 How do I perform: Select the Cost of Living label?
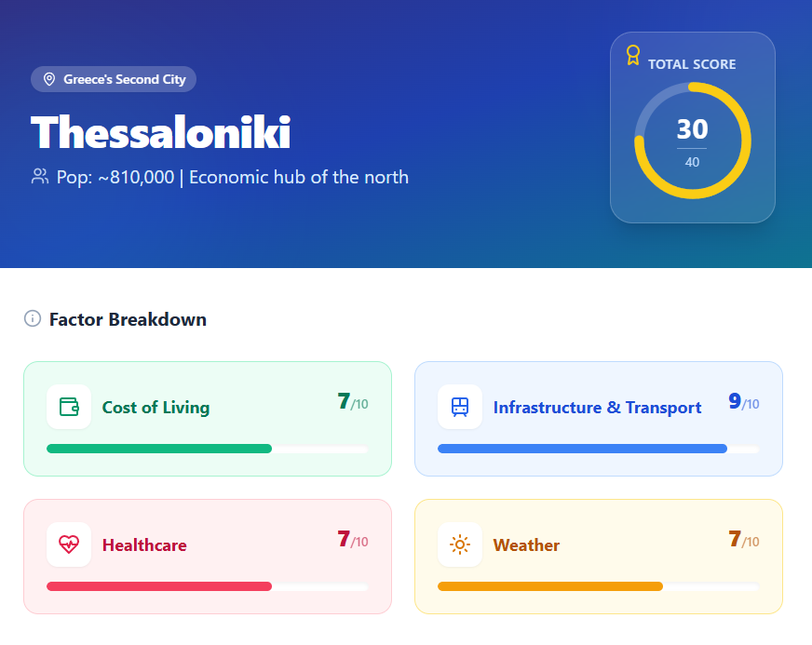pyautogui.click(x=156, y=408)
